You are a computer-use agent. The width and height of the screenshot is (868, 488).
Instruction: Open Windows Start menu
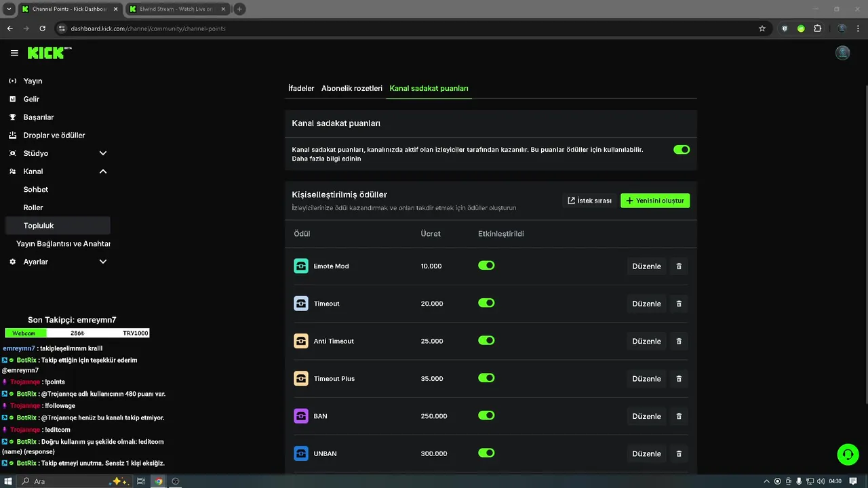click(9, 481)
